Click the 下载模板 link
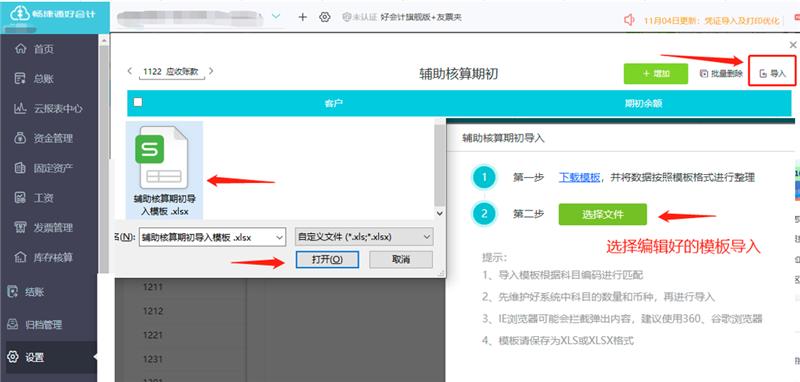The height and width of the screenshot is (382, 800). point(579,178)
